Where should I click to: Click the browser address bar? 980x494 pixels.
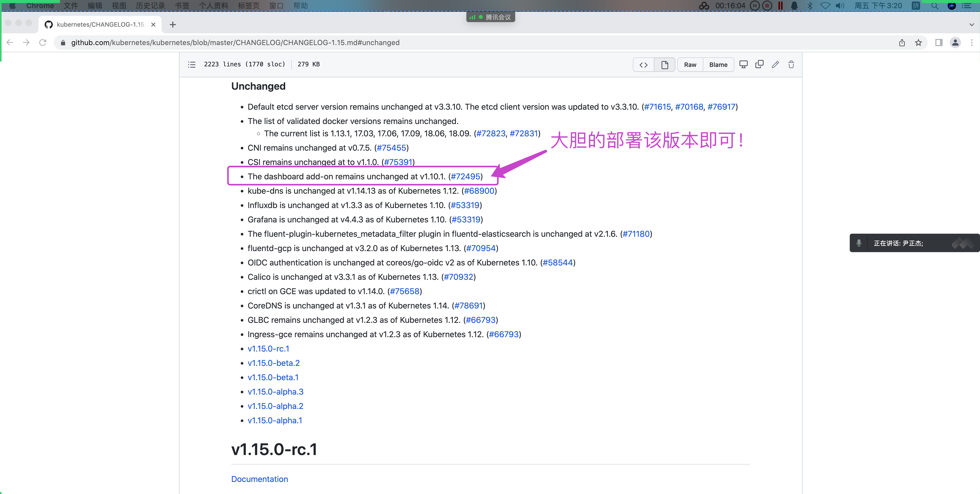(266, 43)
